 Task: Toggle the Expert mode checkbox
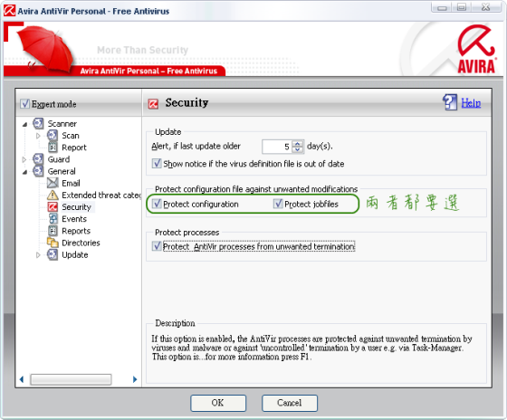pos(25,104)
